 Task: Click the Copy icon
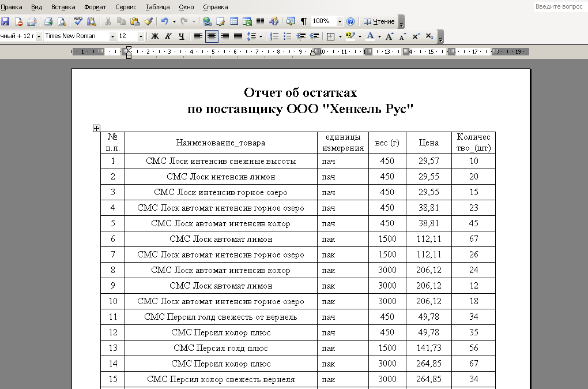[121, 21]
